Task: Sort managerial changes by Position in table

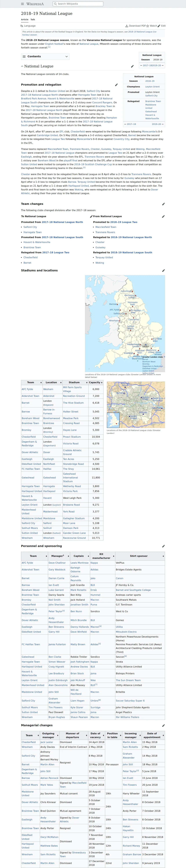Action: click(x=113, y=735)
